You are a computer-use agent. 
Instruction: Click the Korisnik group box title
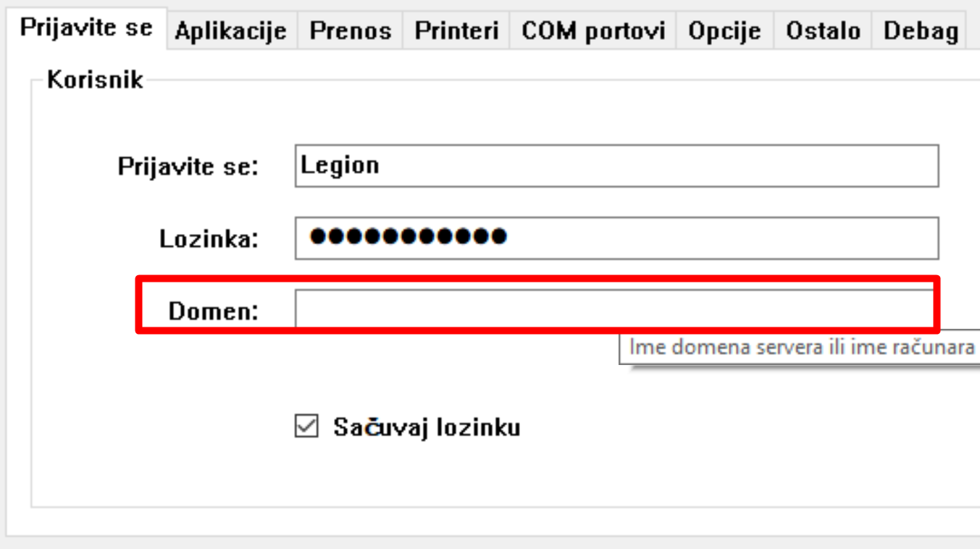click(x=95, y=80)
